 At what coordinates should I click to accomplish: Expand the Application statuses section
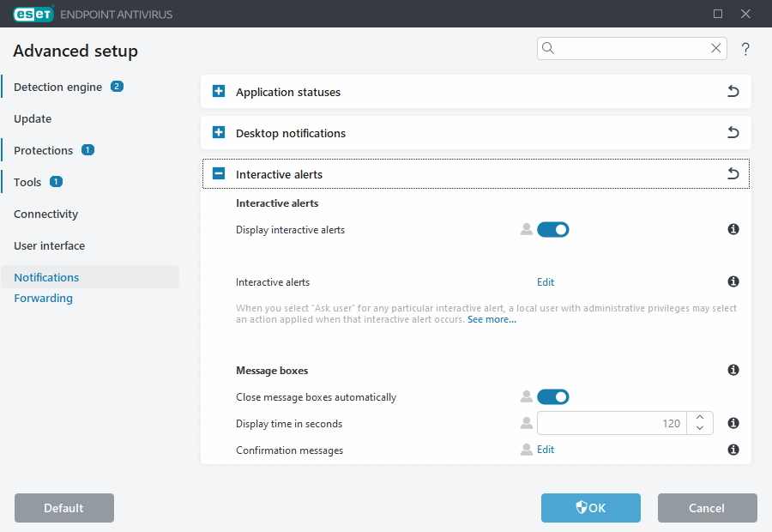pyautogui.click(x=218, y=91)
